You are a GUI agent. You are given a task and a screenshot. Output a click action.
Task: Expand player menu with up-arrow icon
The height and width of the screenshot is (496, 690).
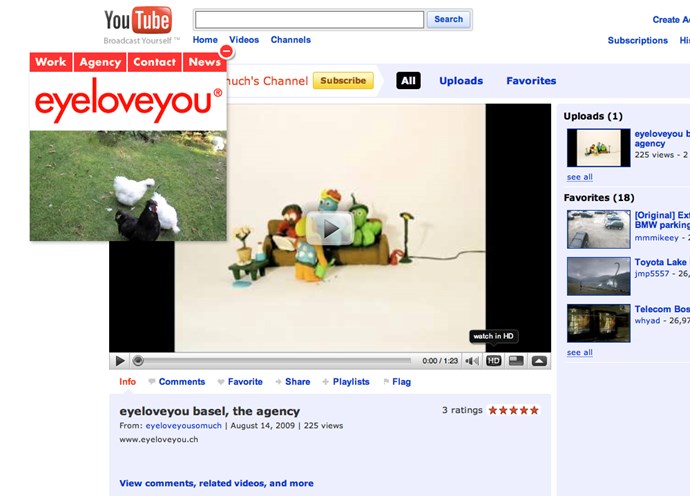pos(539,361)
